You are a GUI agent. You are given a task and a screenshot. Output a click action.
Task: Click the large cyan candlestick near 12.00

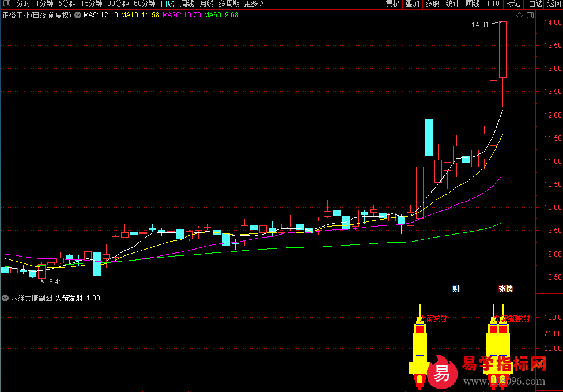point(429,138)
